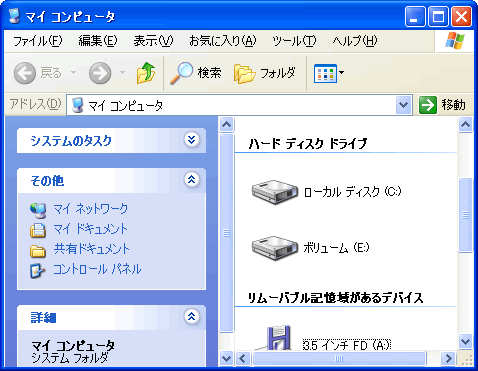This screenshot has height=371, width=478.
Task: Click the 移動 Go button
Action: point(443,105)
